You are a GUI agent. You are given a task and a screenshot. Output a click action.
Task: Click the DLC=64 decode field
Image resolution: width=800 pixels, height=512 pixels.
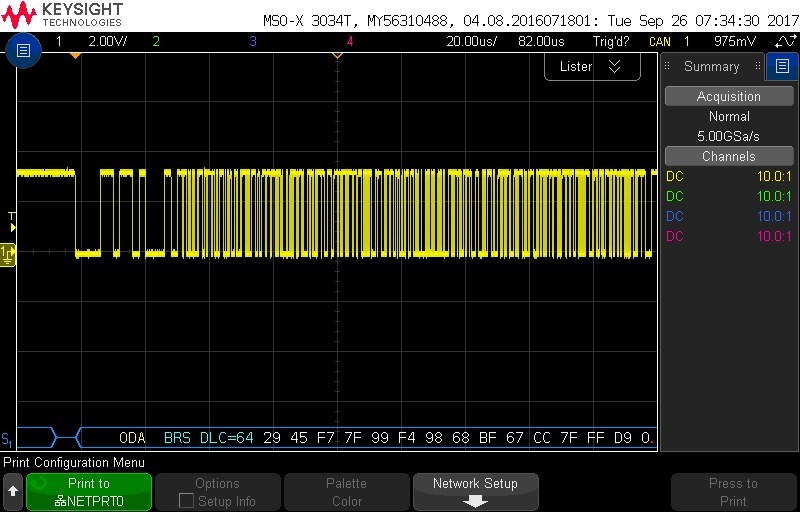click(227, 438)
